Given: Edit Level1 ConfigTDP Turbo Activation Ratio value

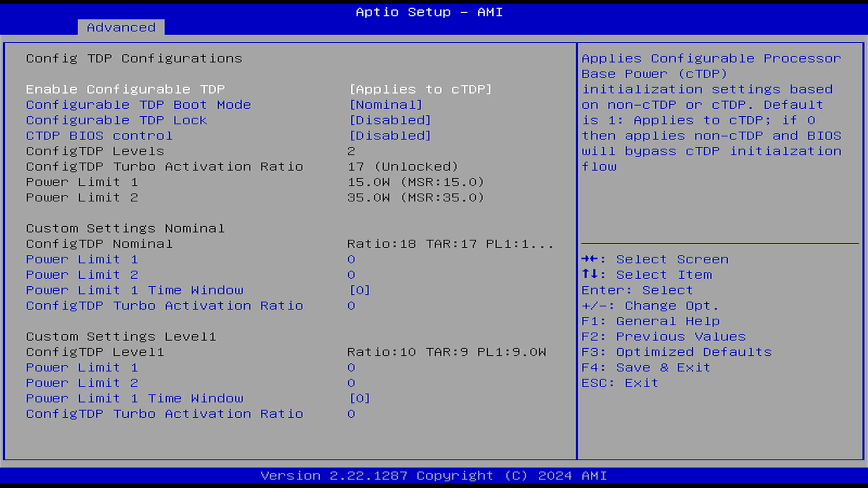Looking at the screenshot, I should click(x=351, y=414).
